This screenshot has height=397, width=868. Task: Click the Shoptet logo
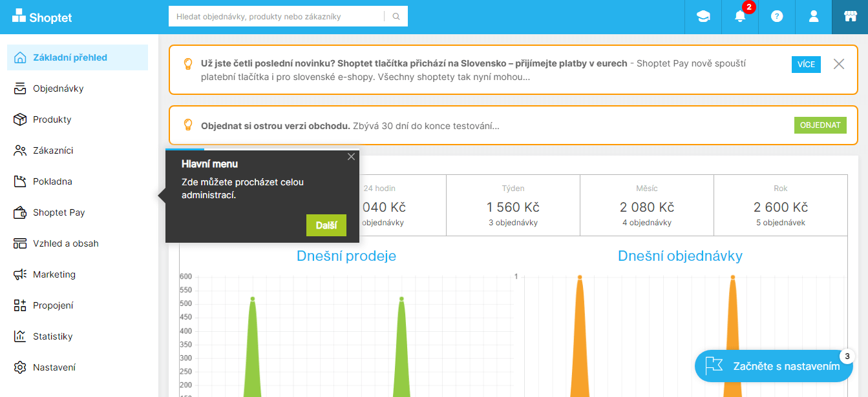(42, 17)
